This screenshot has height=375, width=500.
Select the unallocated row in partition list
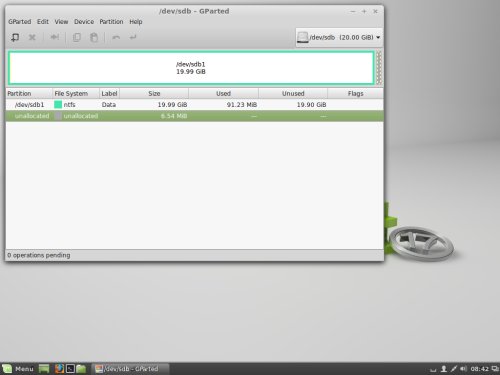pyautogui.click(x=194, y=116)
